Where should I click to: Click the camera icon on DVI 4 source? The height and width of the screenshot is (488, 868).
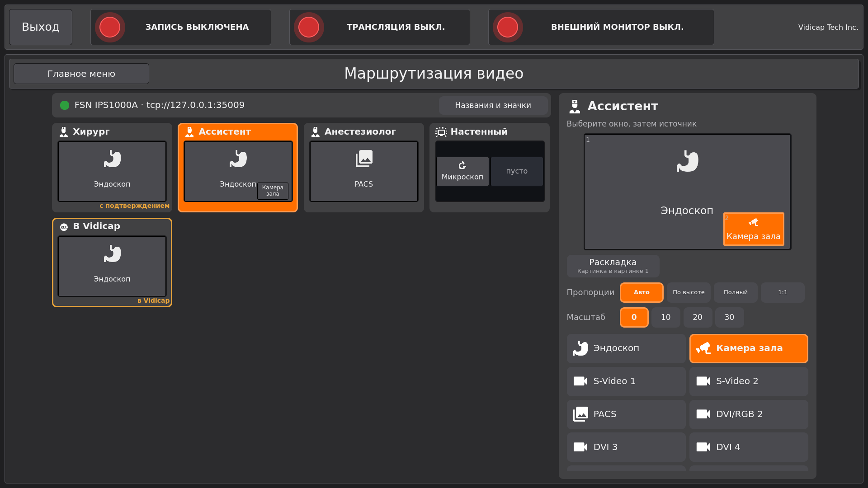point(703,447)
